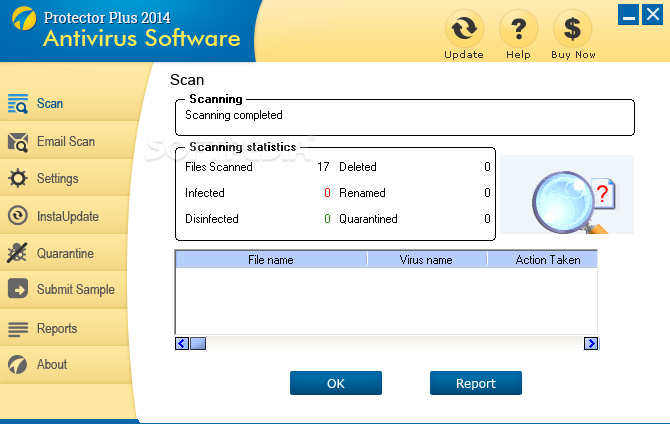Click the 'Renamed' statistics label
Screen dimensions: 670x424
362,193
